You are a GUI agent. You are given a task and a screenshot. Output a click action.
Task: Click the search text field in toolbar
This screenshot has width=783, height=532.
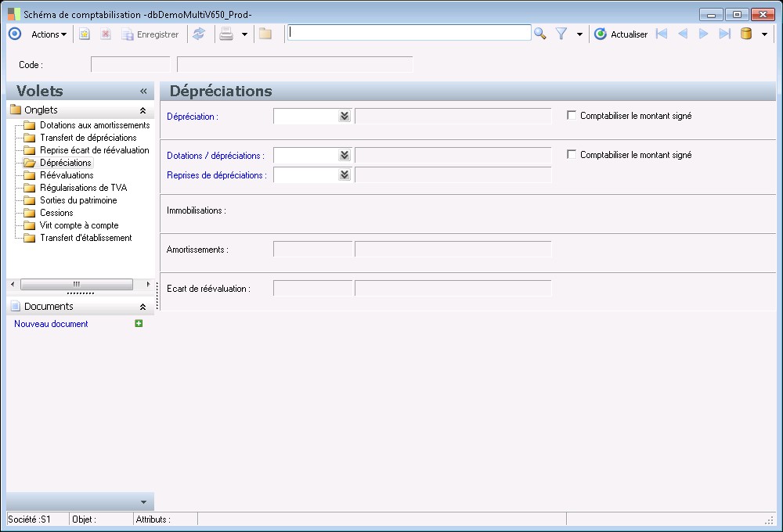[x=409, y=33]
